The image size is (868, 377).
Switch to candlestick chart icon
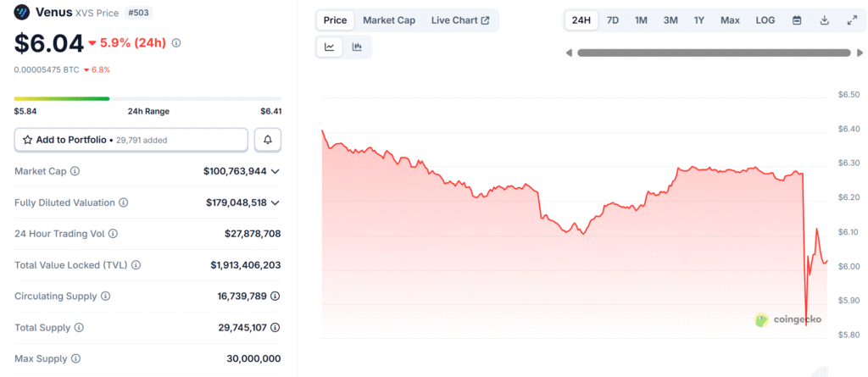(x=357, y=47)
